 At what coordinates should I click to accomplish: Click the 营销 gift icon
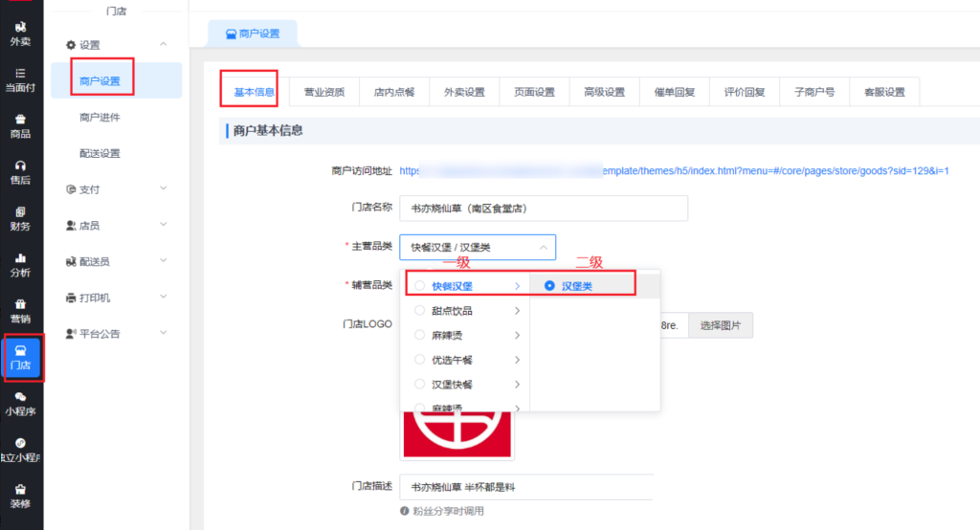pos(20,310)
